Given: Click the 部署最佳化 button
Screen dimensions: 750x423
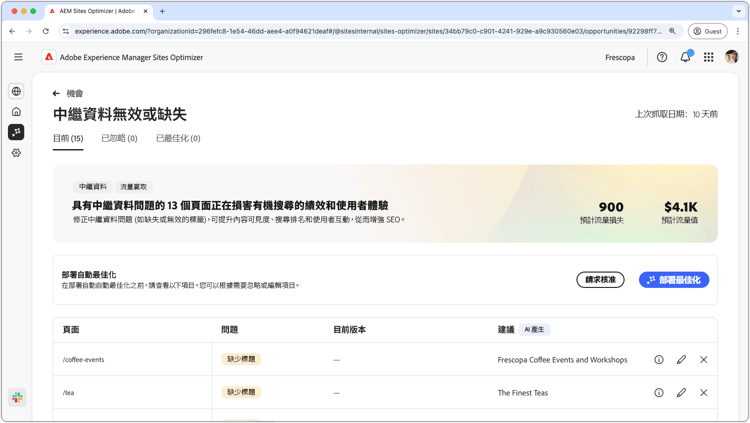Looking at the screenshot, I should pyautogui.click(x=674, y=280).
